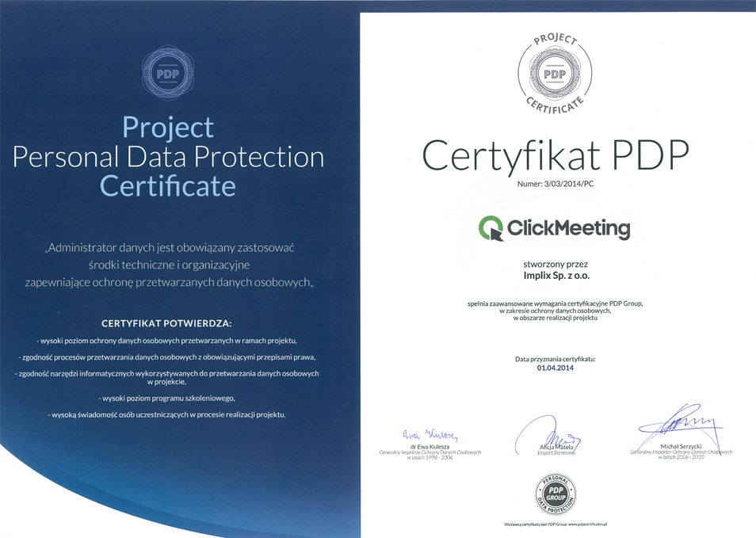Click 'w zakresie ochrony danych osobowych' line
The height and width of the screenshot is (538, 756).
tap(556, 311)
